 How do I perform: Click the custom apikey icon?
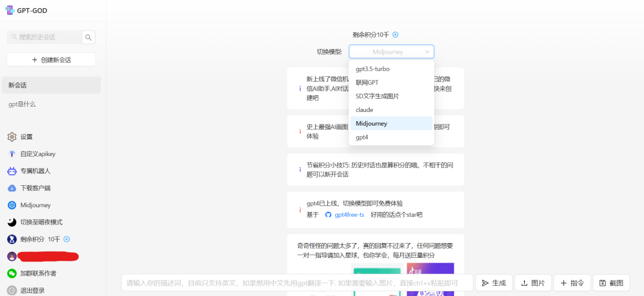coord(12,154)
